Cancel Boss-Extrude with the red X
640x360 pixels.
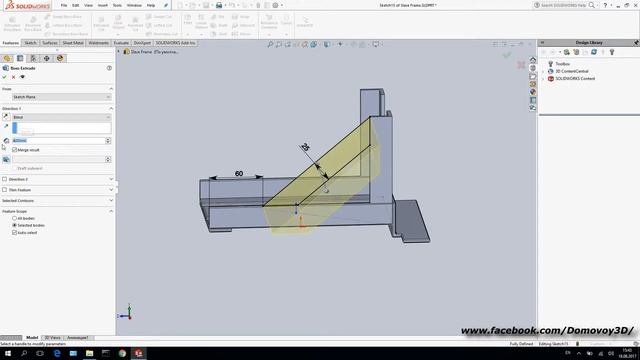[13, 77]
